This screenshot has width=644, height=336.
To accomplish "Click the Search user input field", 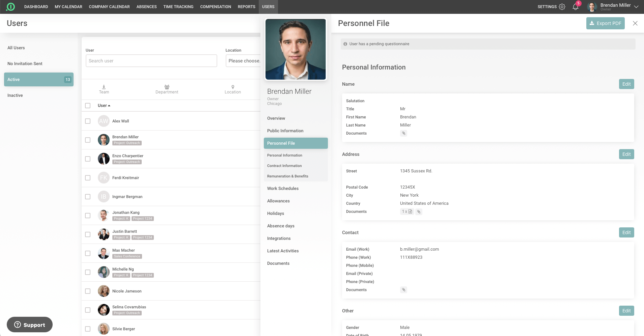I will point(151,61).
